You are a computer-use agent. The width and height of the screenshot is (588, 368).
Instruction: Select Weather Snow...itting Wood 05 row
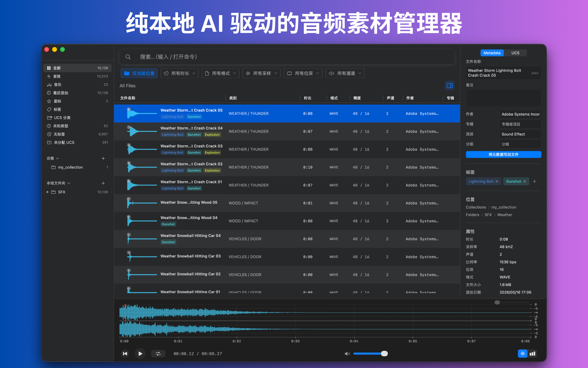[x=287, y=203]
